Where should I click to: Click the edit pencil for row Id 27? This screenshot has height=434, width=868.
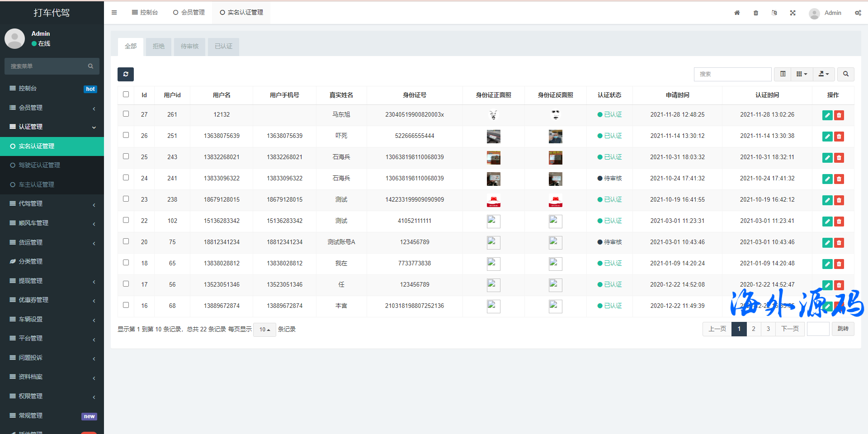827,115
